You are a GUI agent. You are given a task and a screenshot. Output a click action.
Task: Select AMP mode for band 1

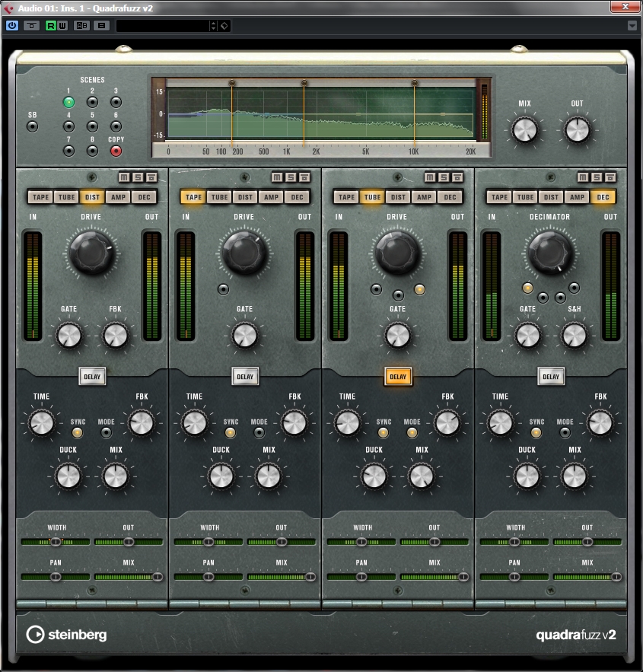tap(118, 197)
